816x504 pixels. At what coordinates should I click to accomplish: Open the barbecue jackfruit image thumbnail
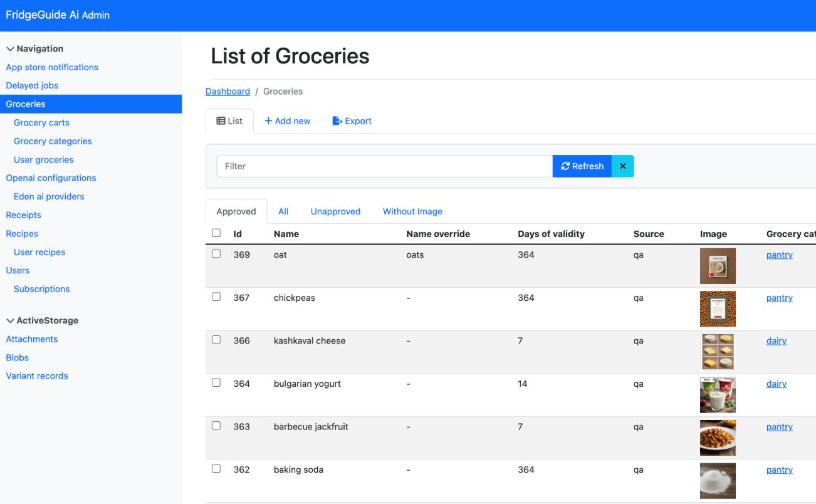[x=718, y=438]
